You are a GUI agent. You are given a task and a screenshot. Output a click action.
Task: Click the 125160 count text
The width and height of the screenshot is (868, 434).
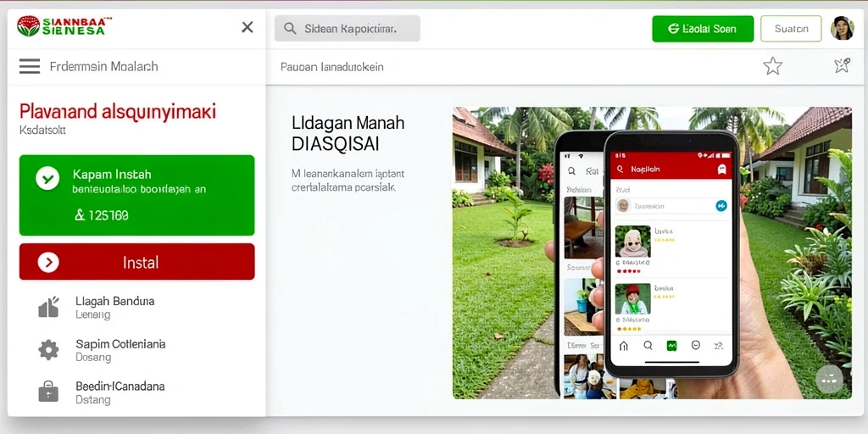[102, 215]
